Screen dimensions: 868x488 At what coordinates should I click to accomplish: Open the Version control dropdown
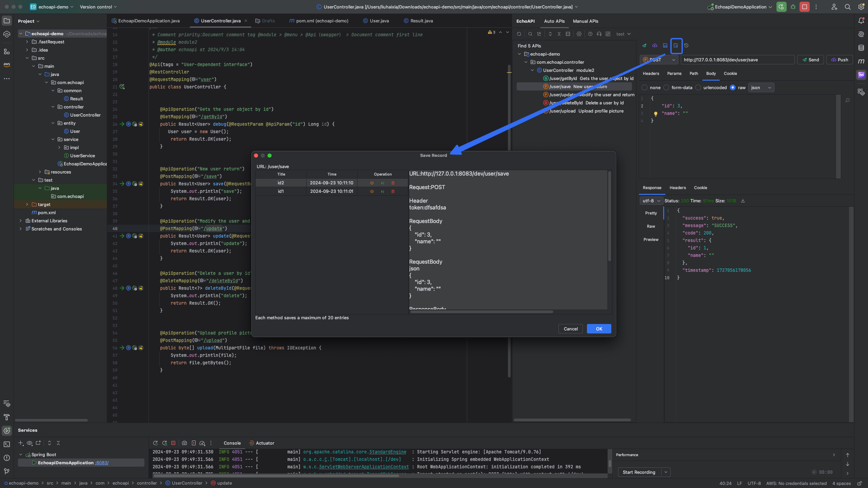pos(98,7)
